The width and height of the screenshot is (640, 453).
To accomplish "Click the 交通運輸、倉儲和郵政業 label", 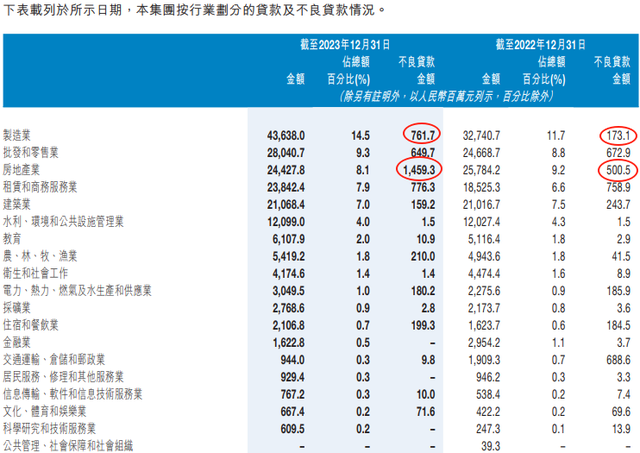I will (54, 360).
